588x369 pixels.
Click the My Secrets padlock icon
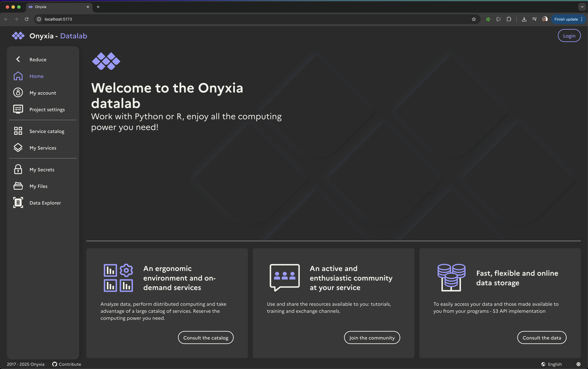coord(18,169)
